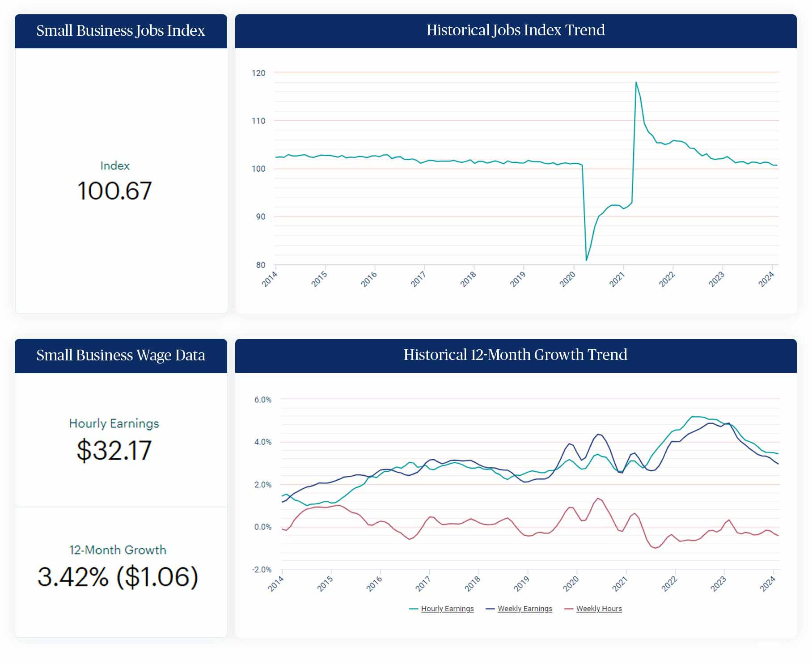The width and height of the screenshot is (812, 664).
Task: Toggle the Weekly Earnings legend series
Action: pos(524,609)
